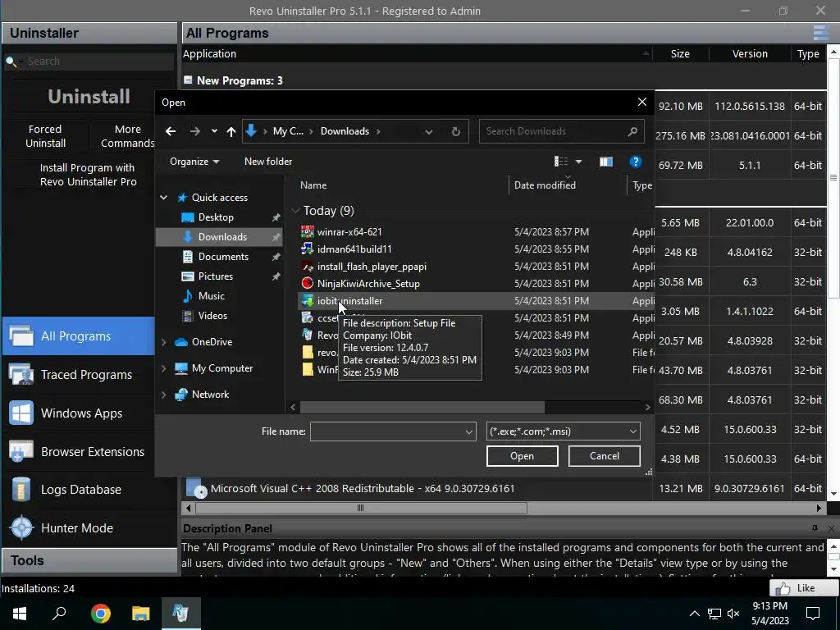Click the horizontal scrollbar in the file list
Image resolution: width=840 pixels, height=630 pixels.
pos(422,407)
